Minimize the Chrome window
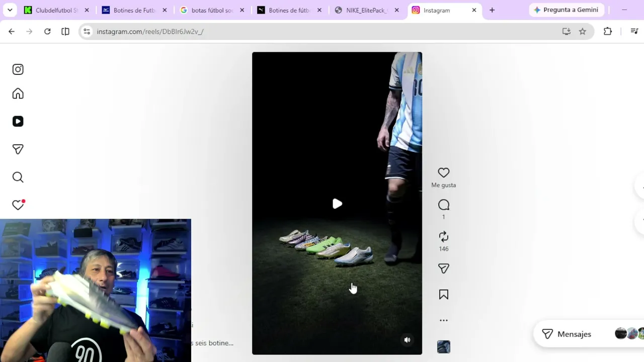Image resolution: width=644 pixels, height=362 pixels. 624,10
